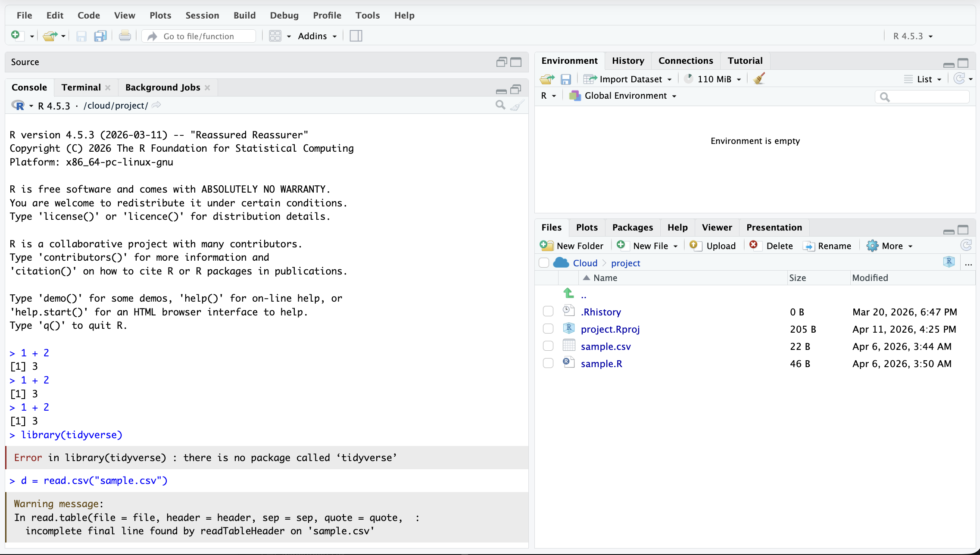Refresh the file listing in the Files pane
980x555 pixels.
pos(966,246)
